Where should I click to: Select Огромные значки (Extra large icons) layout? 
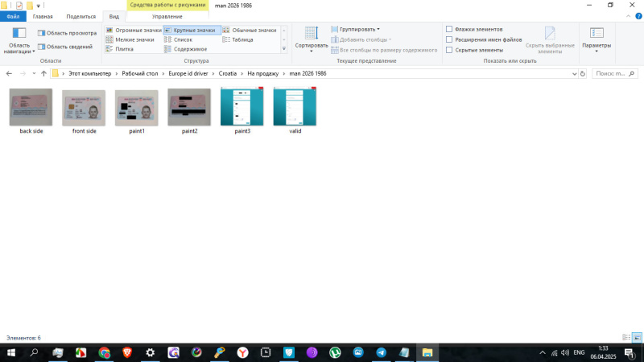134,30
